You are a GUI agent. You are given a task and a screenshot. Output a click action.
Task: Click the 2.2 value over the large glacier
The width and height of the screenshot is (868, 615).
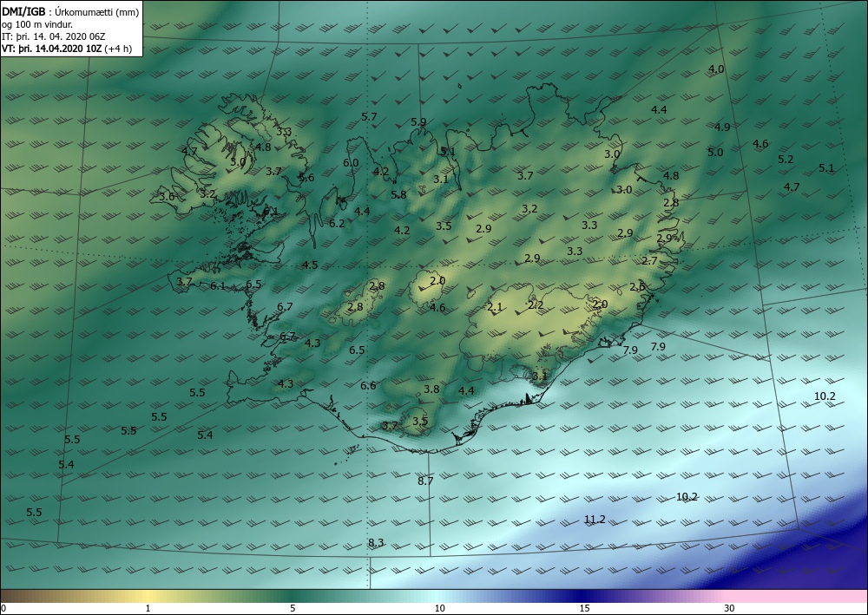click(536, 304)
